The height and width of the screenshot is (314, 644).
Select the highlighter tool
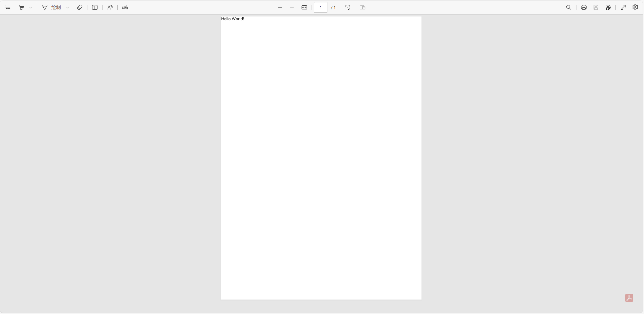22,7
